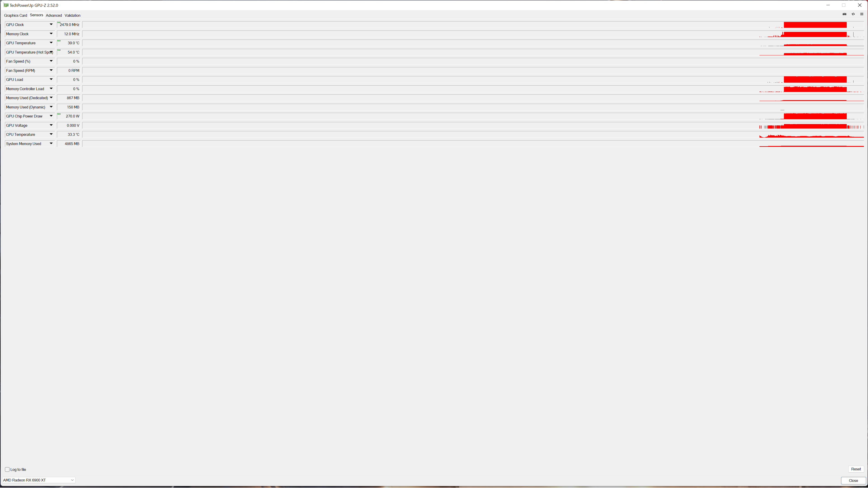Open the System Memory Used dropdown
The width and height of the screenshot is (868, 488).
[x=51, y=143]
